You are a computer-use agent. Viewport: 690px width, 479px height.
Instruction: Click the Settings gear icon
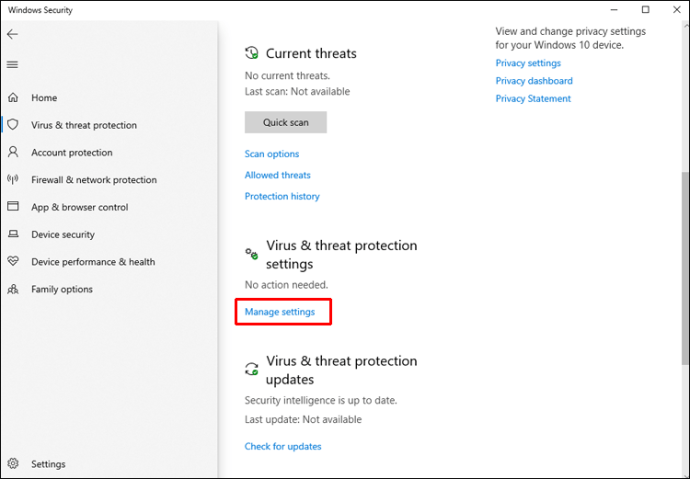tap(13, 464)
